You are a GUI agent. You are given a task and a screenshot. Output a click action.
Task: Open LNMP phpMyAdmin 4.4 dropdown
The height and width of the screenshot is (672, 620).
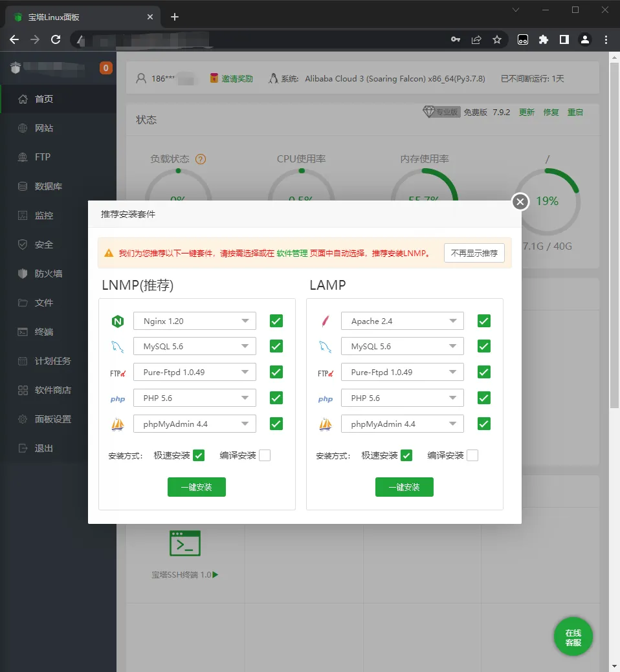tap(195, 424)
